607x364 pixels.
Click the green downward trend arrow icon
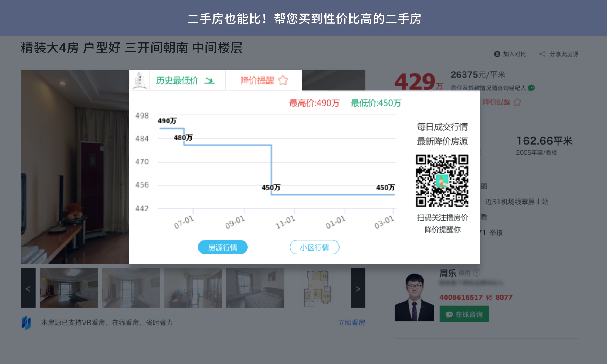coord(209,80)
